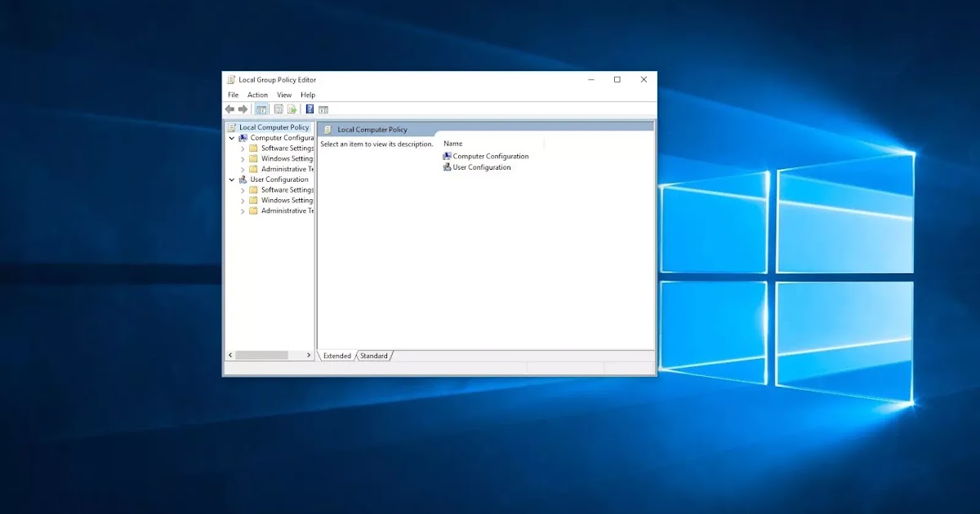Select Windows Settings folder under User Configuration
The image size is (980, 514).
(x=282, y=200)
